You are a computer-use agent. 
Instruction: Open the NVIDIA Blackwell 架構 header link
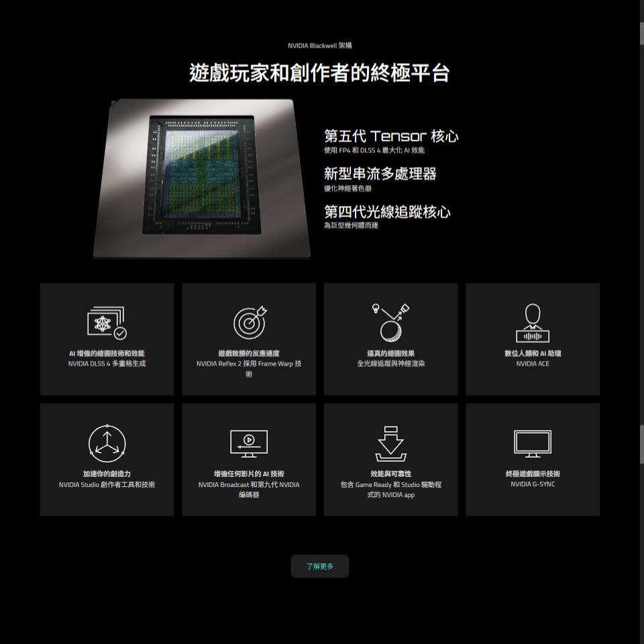point(320,46)
